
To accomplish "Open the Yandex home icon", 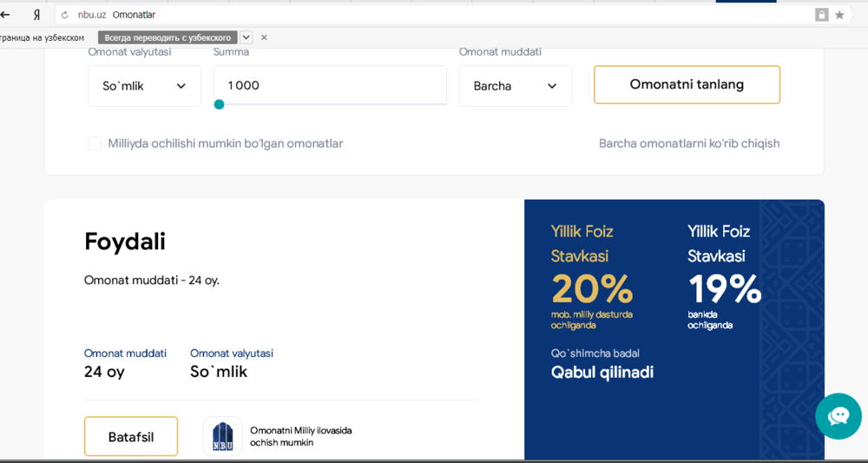I will click(36, 15).
